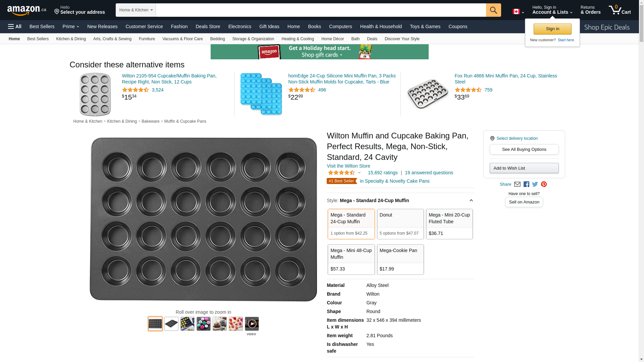Viewport: 644px width, 362px height.
Task: Open Home & Kitchen search category dropdown
Action: coord(136,10)
